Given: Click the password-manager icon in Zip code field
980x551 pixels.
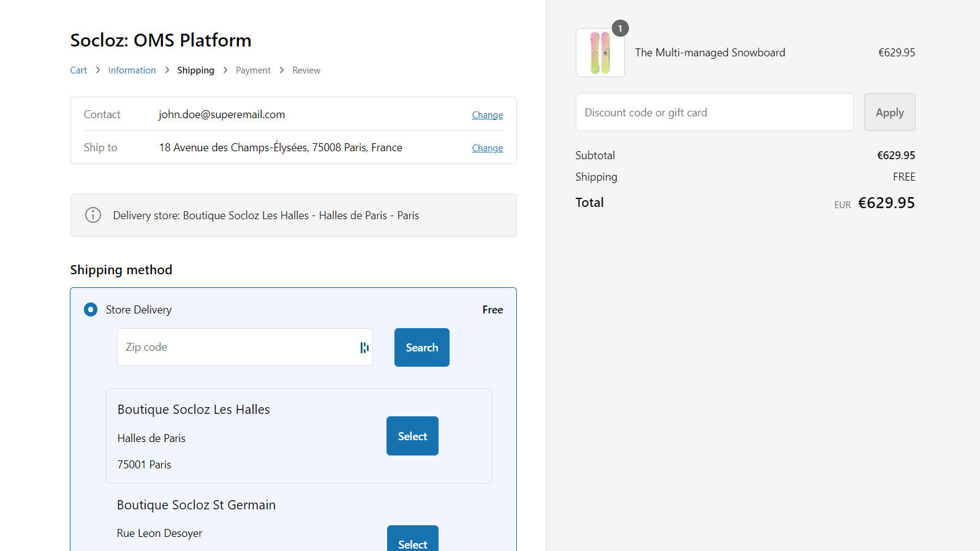Looking at the screenshot, I should click(364, 348).
